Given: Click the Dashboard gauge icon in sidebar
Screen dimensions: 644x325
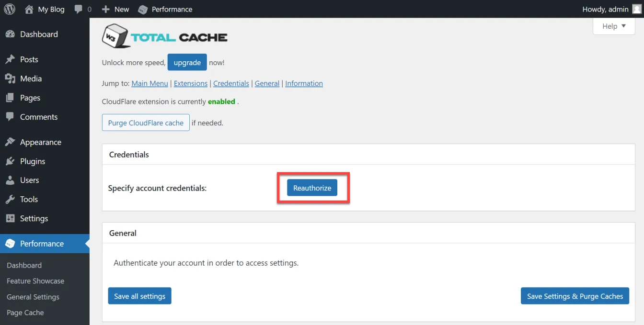Looking at the screenshot, I should click(x=10, y=34).
